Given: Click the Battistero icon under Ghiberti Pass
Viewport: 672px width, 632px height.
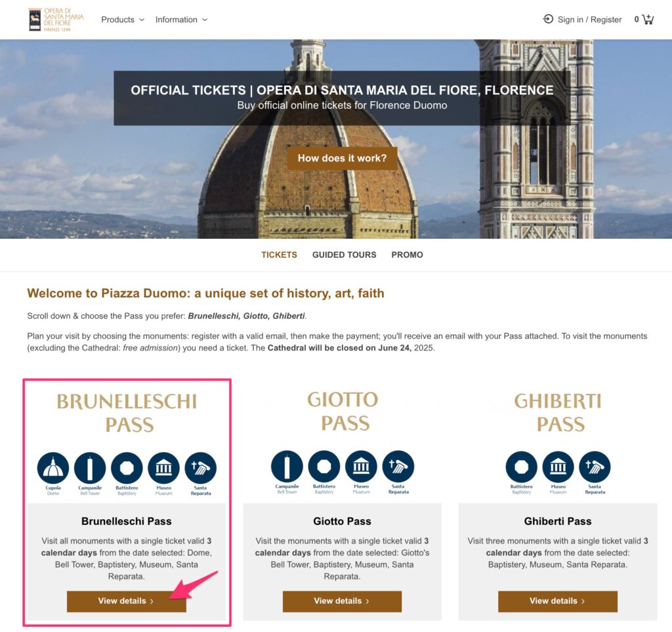Looking at the screenshot, I should click(521, 467).
